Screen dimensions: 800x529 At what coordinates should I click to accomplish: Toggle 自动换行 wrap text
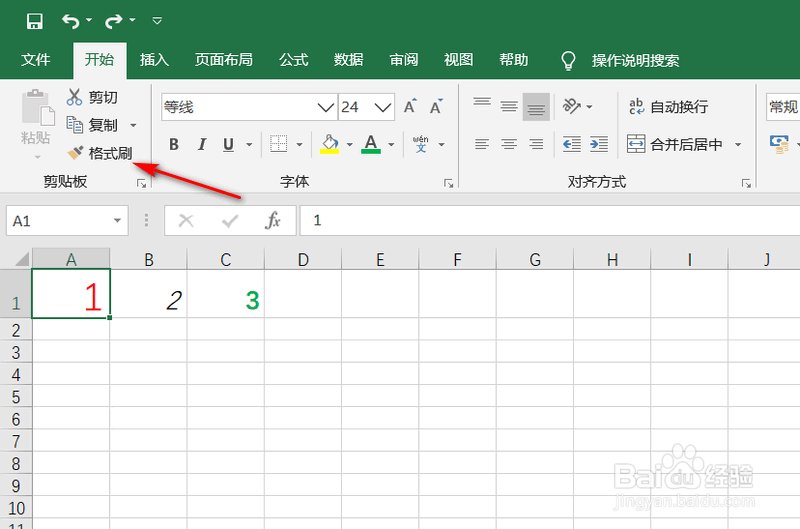[668, 107]
